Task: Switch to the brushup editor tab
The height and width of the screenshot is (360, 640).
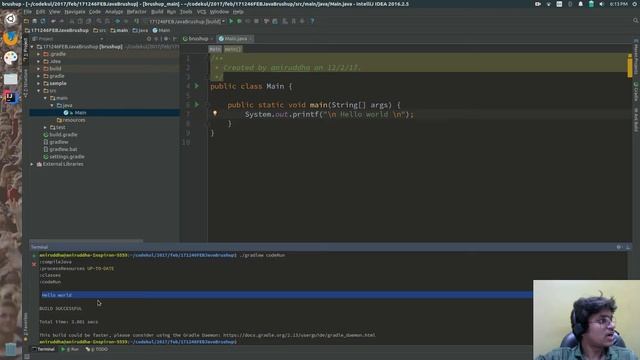Action: tap(198, 39)
